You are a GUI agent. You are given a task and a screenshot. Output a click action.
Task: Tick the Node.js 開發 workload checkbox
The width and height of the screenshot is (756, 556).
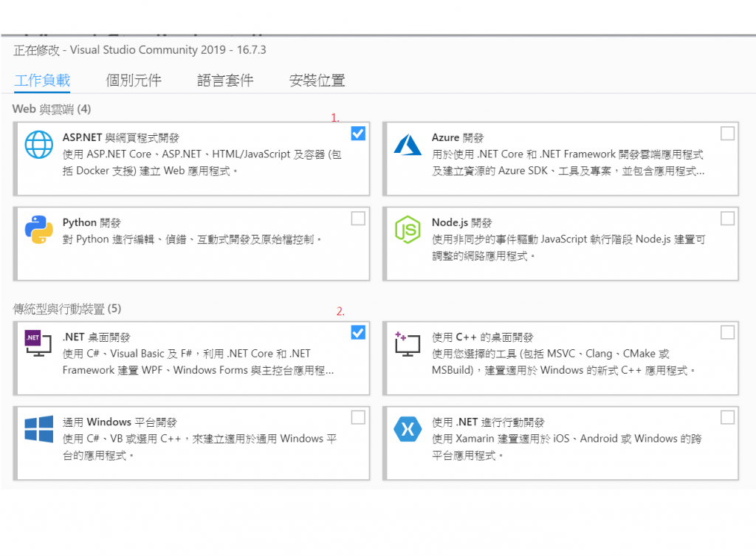click(727, 219)
